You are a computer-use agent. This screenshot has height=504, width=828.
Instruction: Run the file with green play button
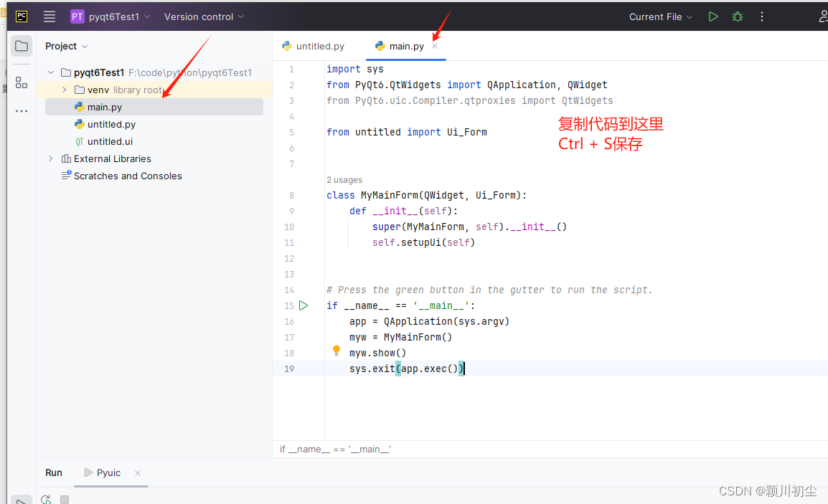pos(712,16)
